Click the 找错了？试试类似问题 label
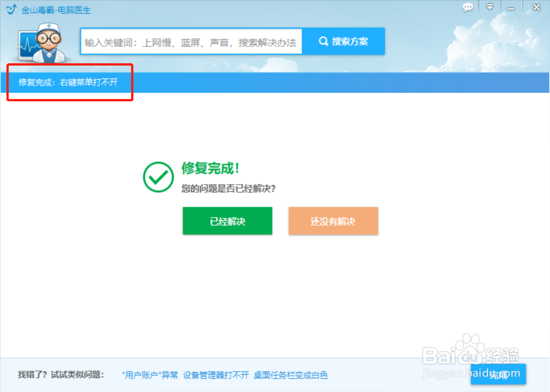 coord(61,375)
